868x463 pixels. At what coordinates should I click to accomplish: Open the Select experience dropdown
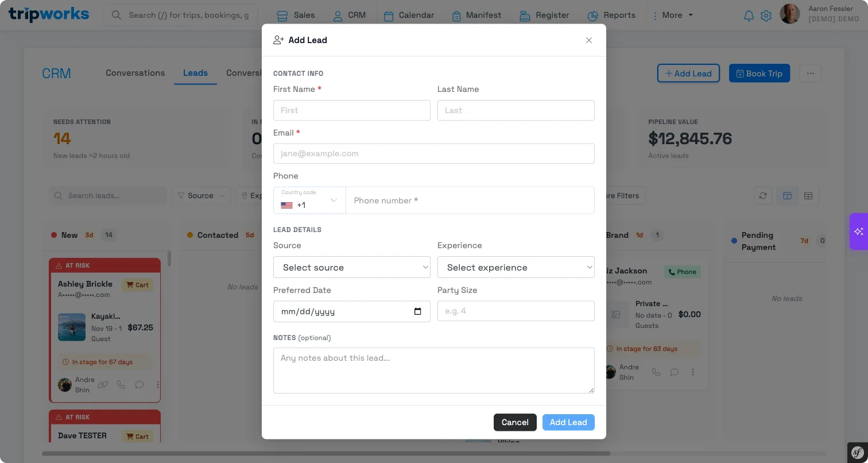(x=516, y=267)
